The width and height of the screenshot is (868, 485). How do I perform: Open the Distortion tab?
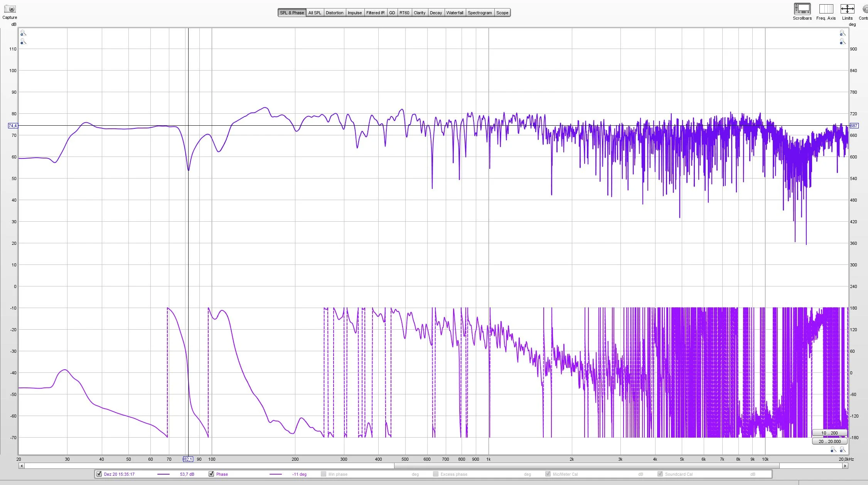pos(334,13)
